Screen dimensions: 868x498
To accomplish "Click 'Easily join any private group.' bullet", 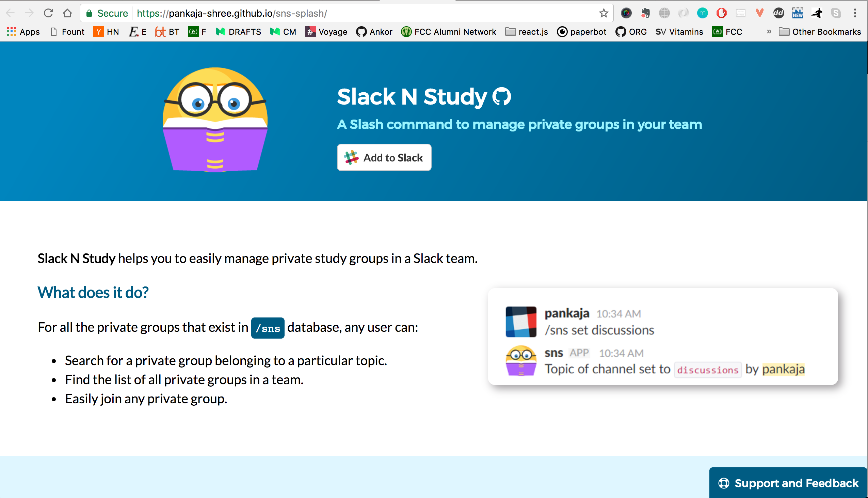I will pyautogui.click(x=146, y=399).
